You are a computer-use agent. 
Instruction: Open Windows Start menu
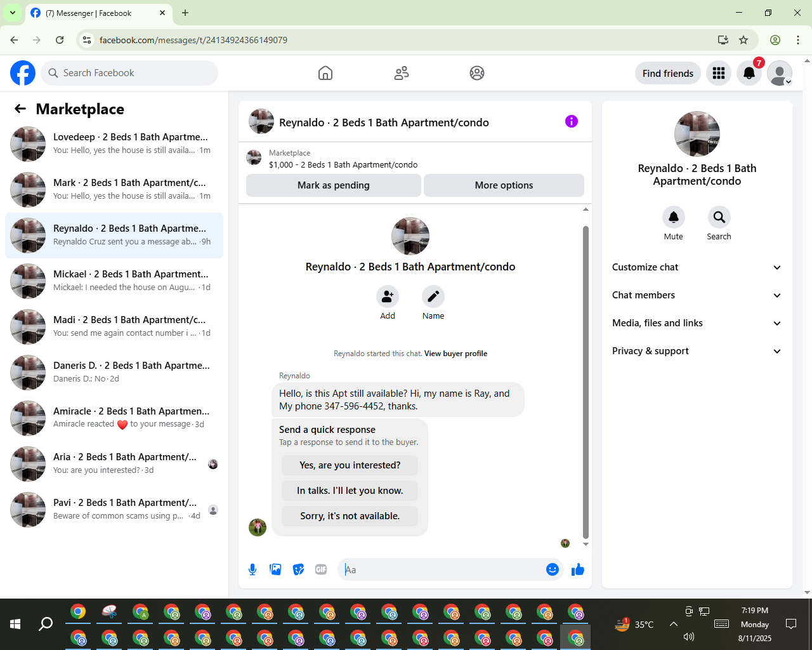tap(15, 625)
